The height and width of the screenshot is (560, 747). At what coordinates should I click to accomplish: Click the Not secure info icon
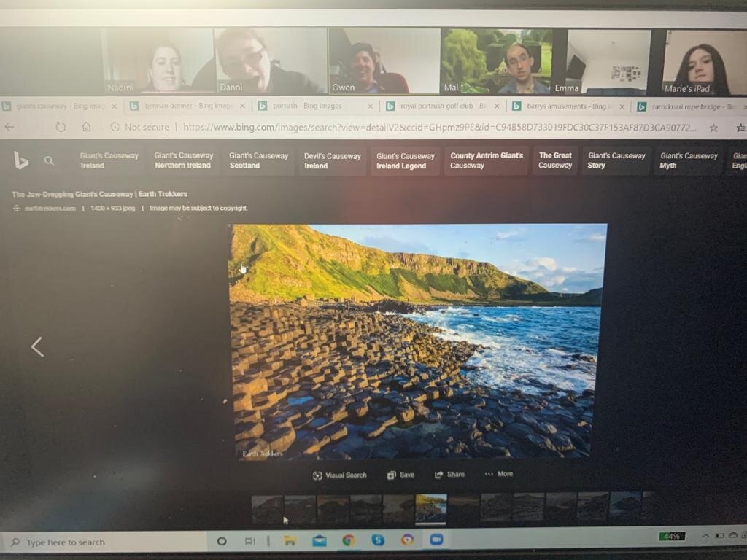[x=115, y=127]
